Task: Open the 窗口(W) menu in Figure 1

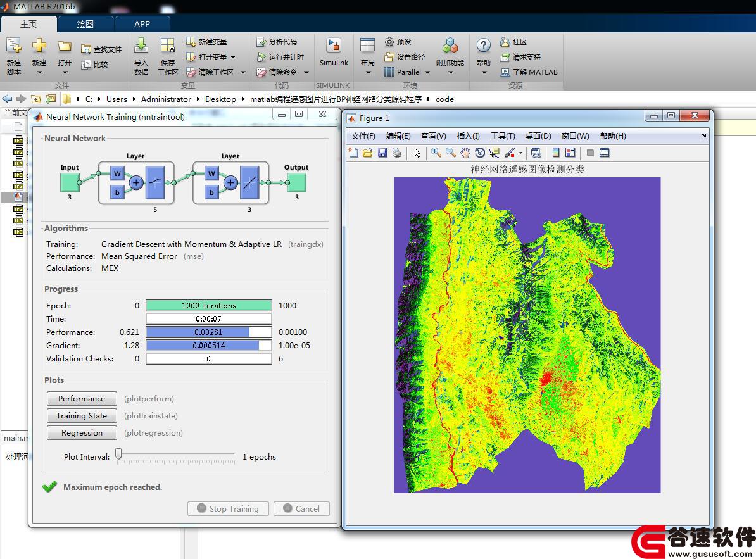Action: 575,136
